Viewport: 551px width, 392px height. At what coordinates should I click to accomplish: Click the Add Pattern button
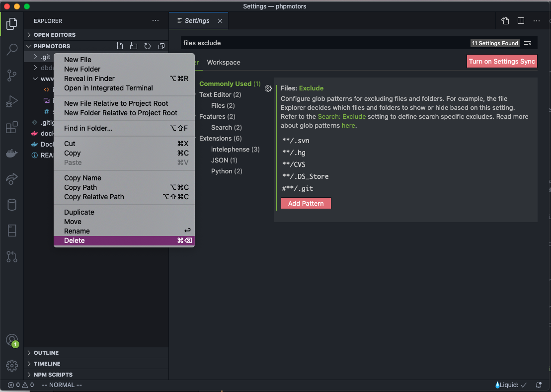coord(306,203)
